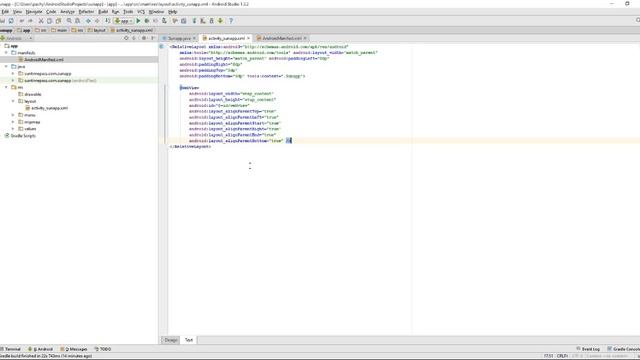Open the Messages tool window

(74, 349)
